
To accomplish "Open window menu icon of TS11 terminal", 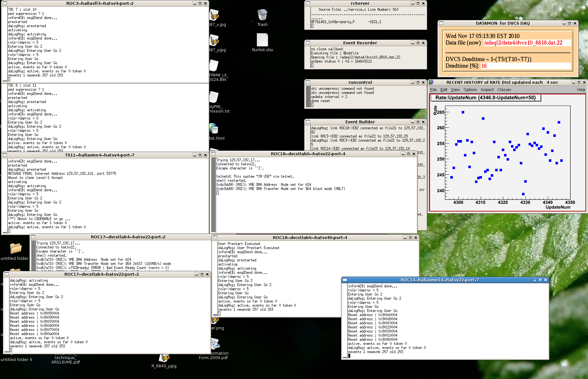I will [x=5, y=155].
